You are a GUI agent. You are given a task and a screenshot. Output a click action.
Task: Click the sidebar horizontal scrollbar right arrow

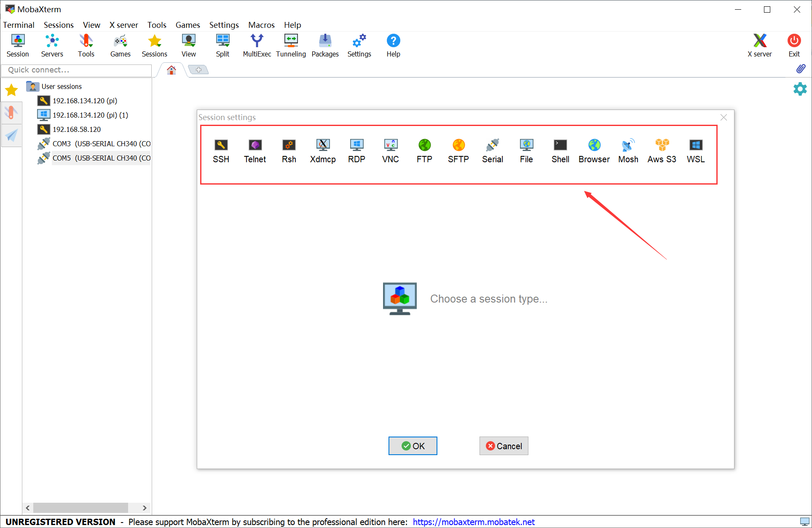point(145,508)
